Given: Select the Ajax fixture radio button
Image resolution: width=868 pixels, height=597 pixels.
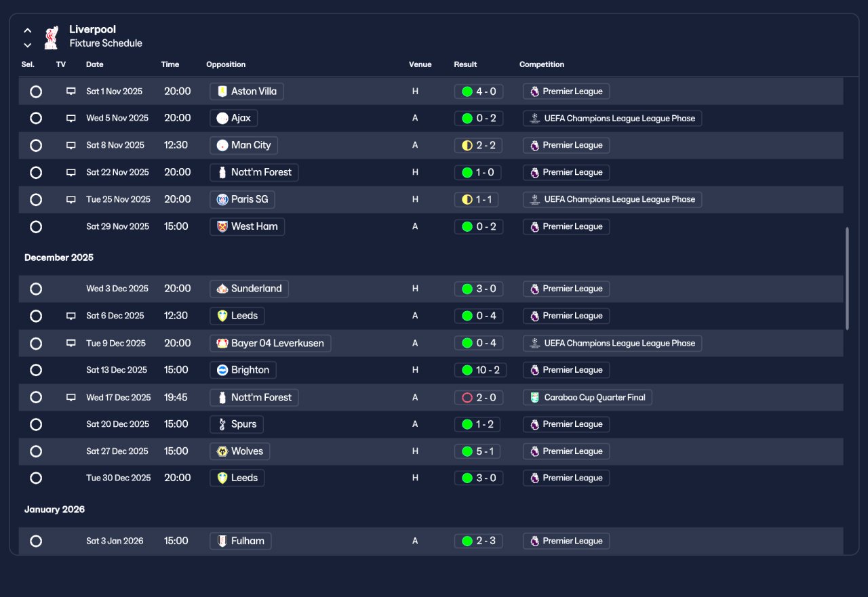Looking at the screenshot, I should tap(36, 118).
